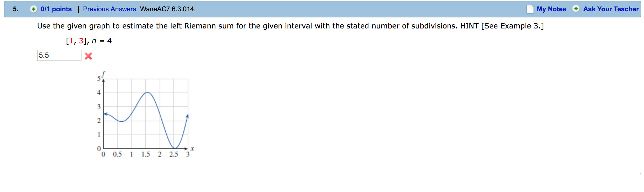The image size is (644, 192).
Task: Click the red 1 in the interval
Action: coord(71,41)
